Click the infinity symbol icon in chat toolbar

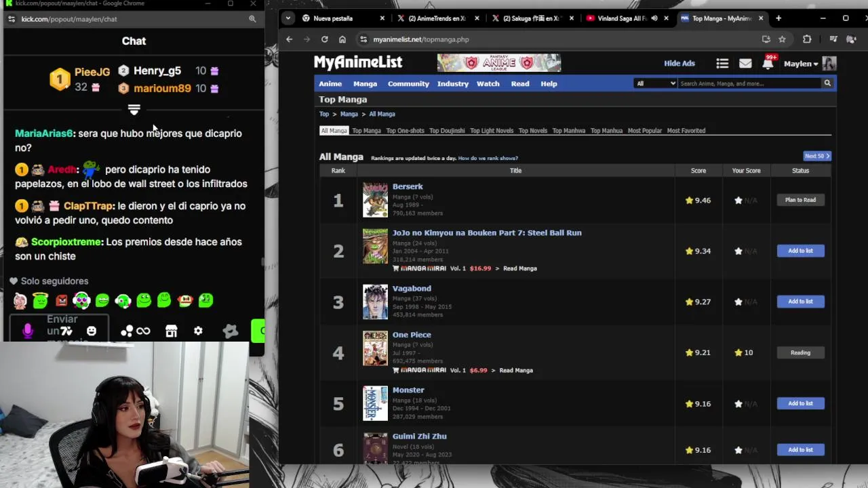[143, 331]
